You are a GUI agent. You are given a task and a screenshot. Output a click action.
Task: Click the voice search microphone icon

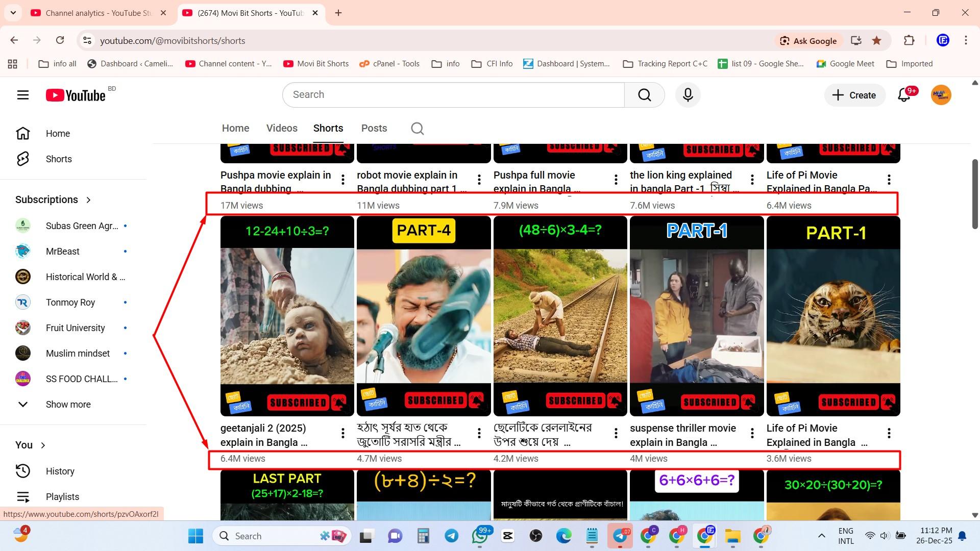[688, 95]
